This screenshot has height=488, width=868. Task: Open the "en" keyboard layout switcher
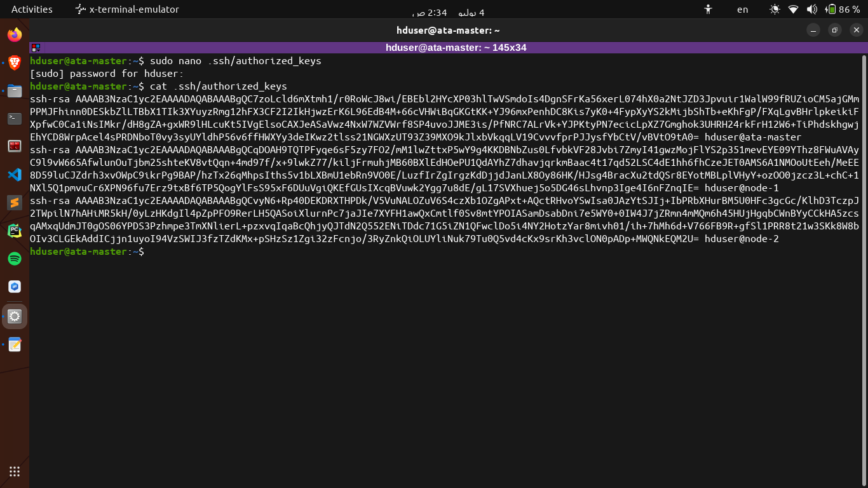pyautogui.click(x=743, y=9)
